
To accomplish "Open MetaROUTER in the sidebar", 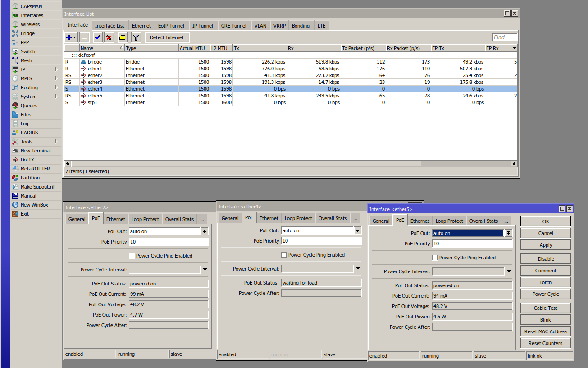I will click(36, 169).
